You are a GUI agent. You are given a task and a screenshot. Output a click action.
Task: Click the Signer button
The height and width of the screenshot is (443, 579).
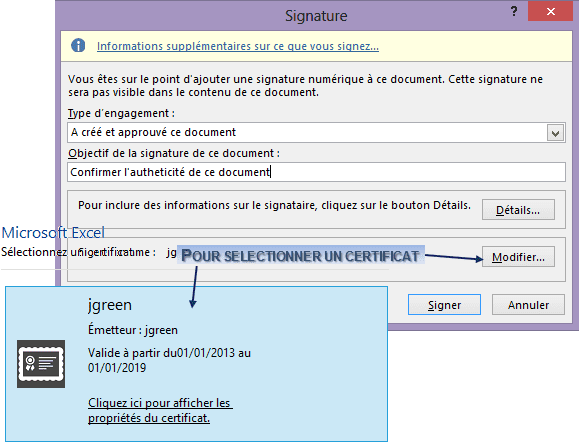(444, 305)
